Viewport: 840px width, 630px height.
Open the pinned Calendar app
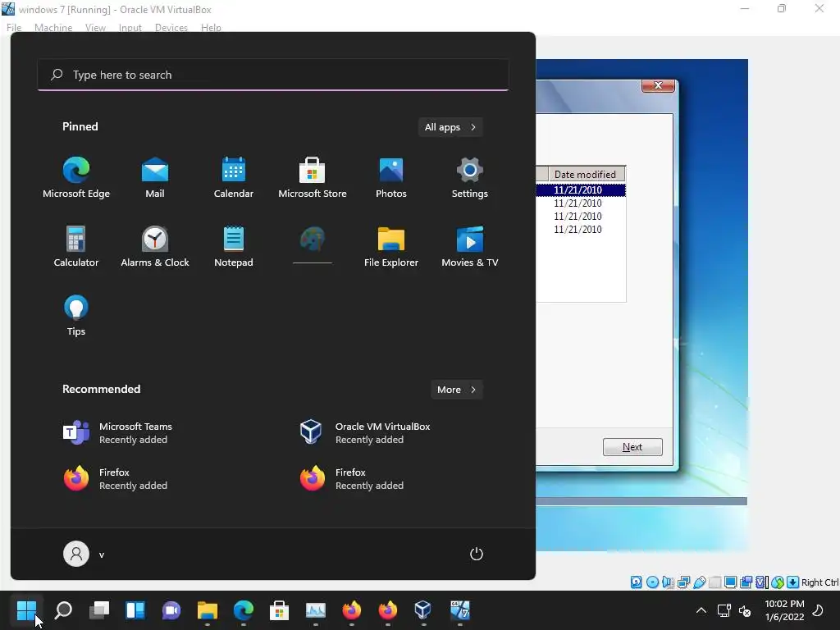pos(234,178)
